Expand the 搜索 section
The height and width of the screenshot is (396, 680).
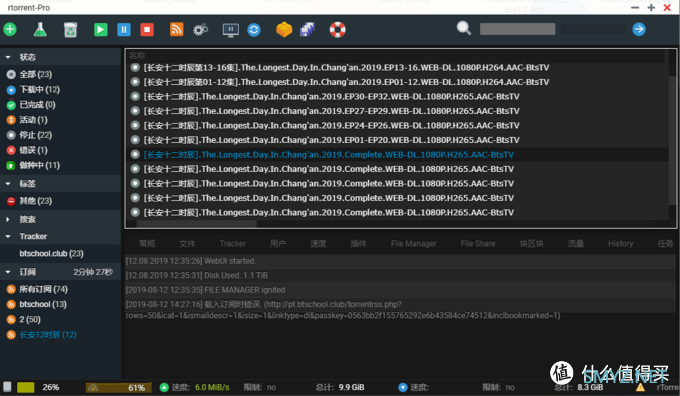[8, 219]
